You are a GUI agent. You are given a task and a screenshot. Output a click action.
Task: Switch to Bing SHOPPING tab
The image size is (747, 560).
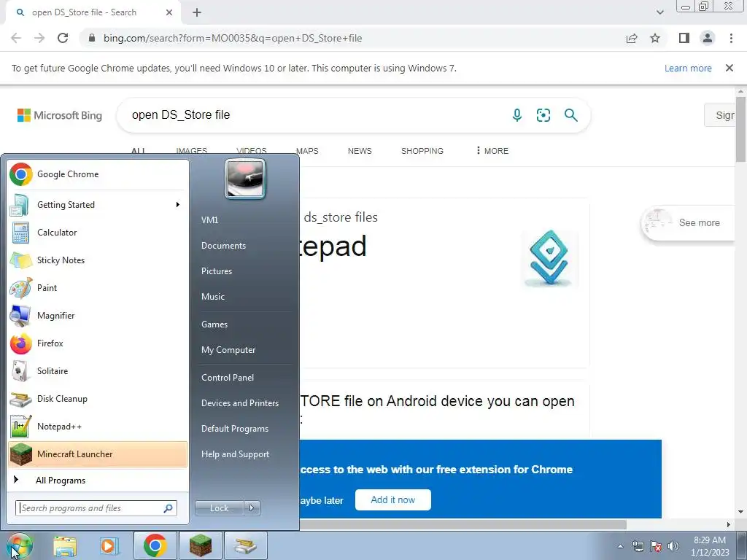click(x=422, y=151)
